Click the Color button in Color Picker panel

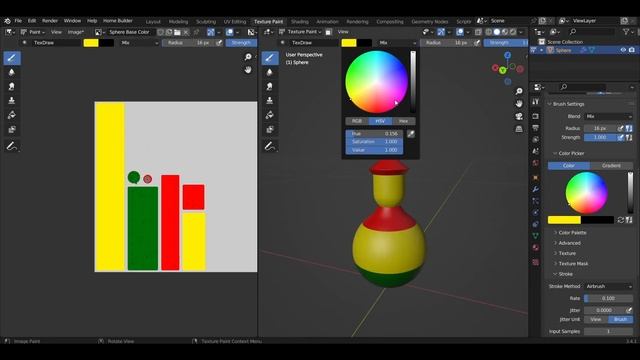(x=569, y=166)
